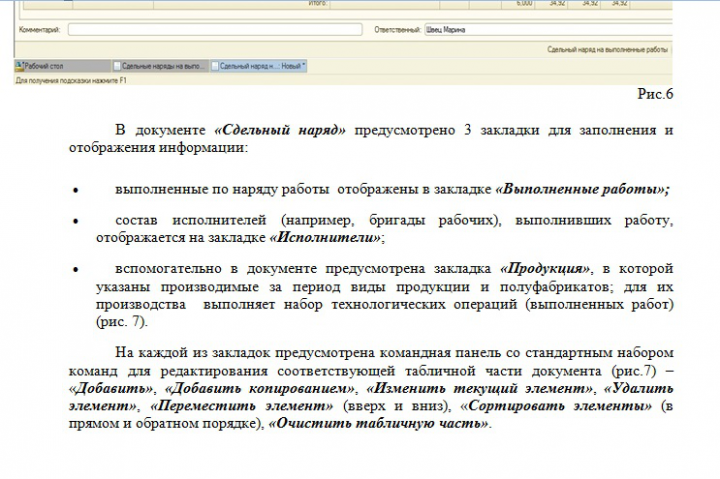Click the status bar hint Для получения подсказки нажмите F1
Viewport: 720px width, 479px height.
click(71, 80)
